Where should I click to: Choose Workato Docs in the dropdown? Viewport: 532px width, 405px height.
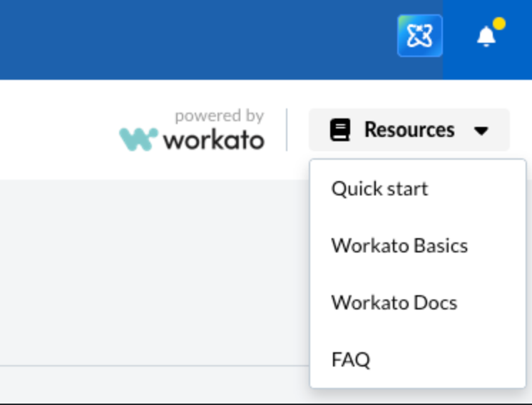click(x=394, y=303)
